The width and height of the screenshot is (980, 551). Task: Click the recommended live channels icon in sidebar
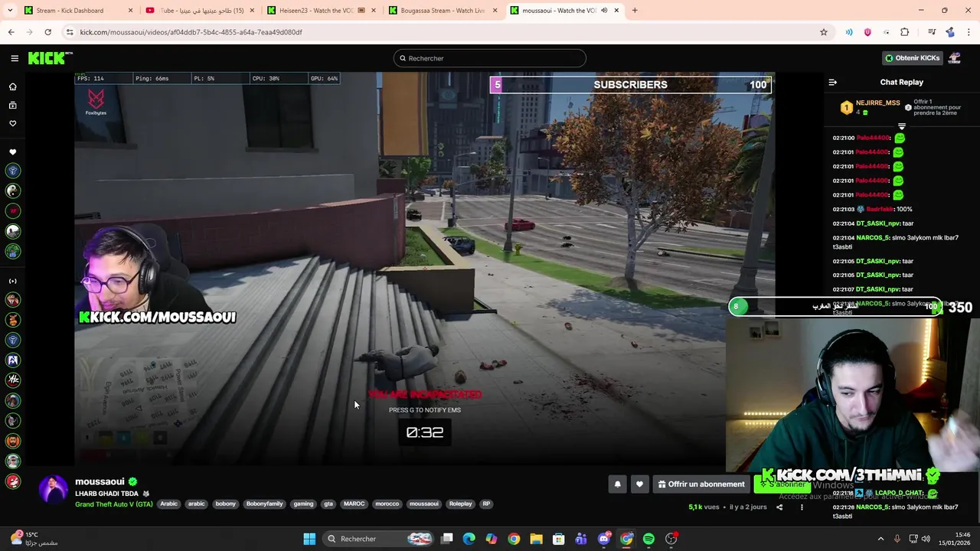13,281
